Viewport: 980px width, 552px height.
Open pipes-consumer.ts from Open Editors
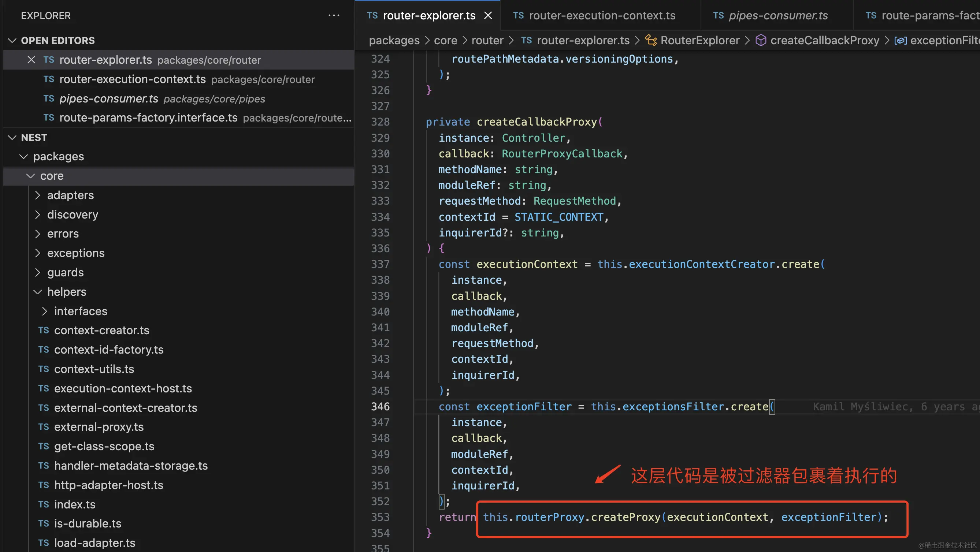pos(179,98)
